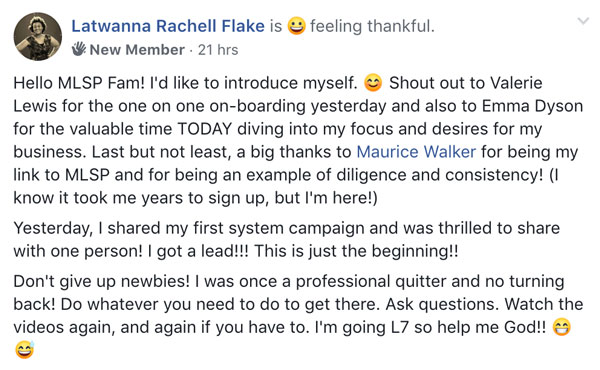Open the '21 hrs' post timestamp
Image resolution: width=600 pixels, height=370 pixels.
point(218,50)
